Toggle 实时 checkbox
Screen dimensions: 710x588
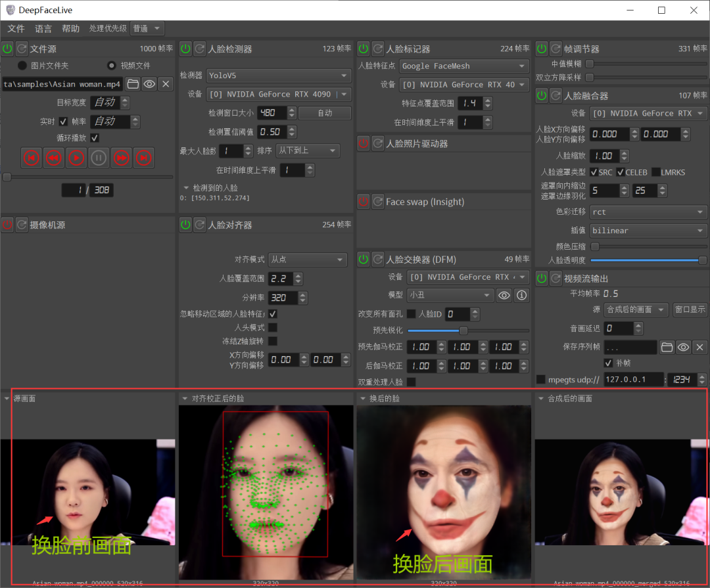(x=63, y=122)
